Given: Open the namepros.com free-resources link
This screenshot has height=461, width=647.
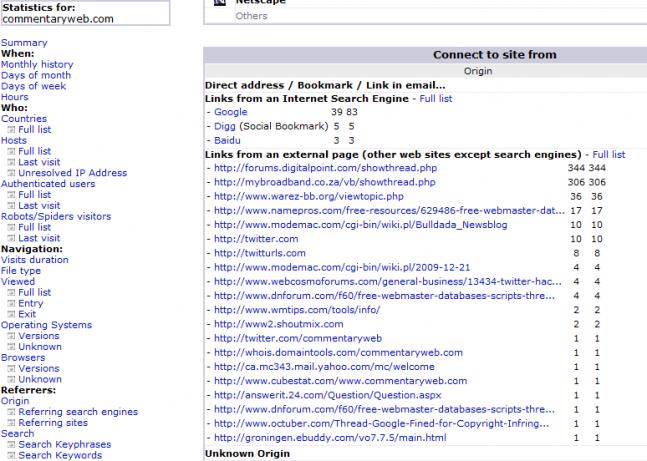Looking at the screenshot, I should (390, 210).
